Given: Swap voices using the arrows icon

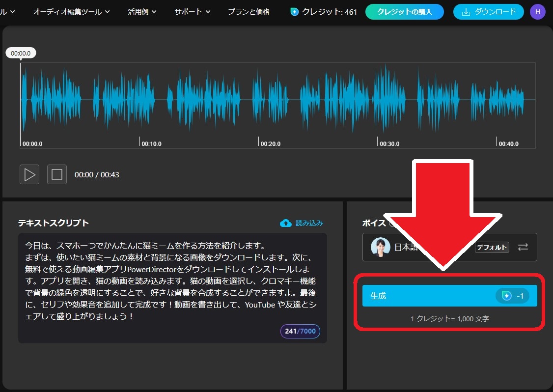Looking at the screenshot, I should point(522,247).
